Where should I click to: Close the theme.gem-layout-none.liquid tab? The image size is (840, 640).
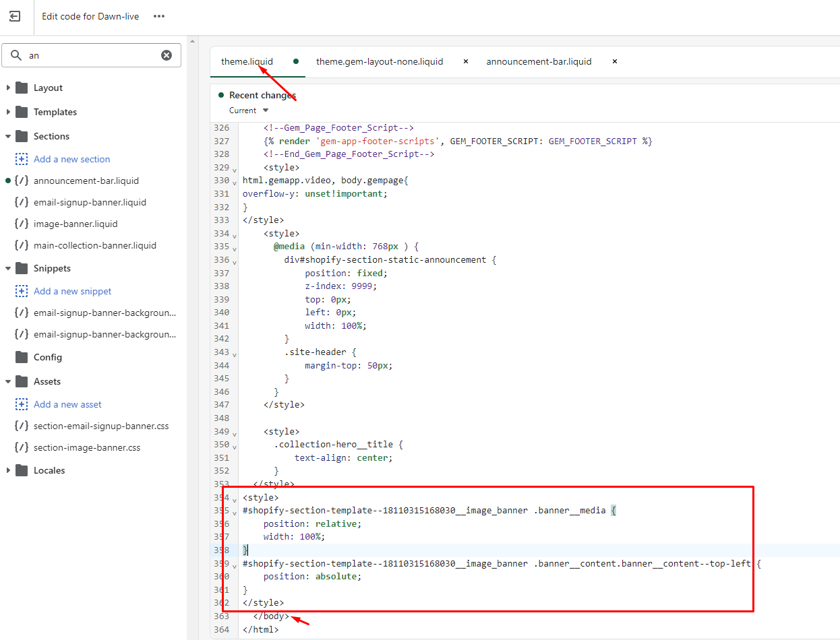(466, 61)
